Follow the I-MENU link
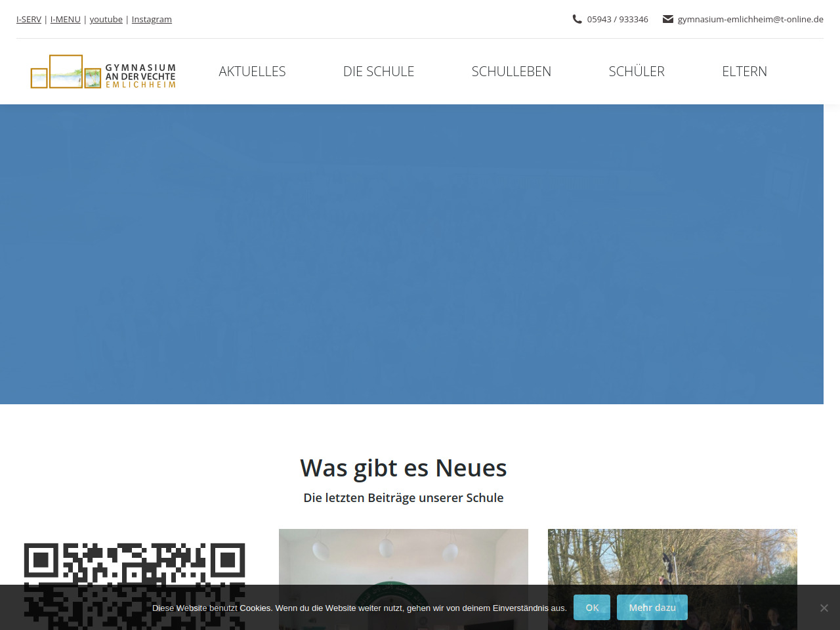 tap(66, 20)
